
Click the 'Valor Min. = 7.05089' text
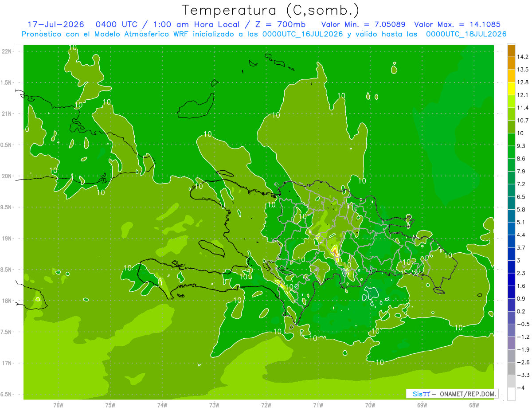click(364, 24)
